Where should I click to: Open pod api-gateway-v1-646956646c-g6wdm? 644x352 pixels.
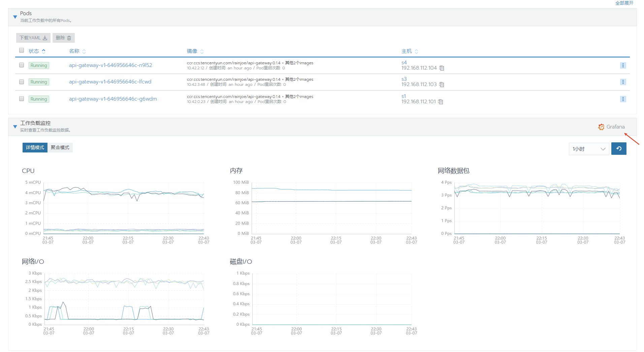coord(113,99)
